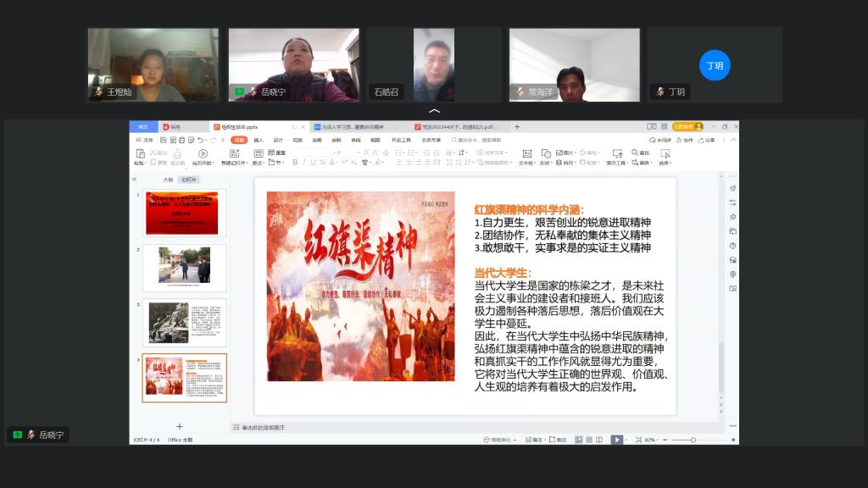Switch to the 大纲 outline tab
The image size is (868, 488).
[168, 180]
